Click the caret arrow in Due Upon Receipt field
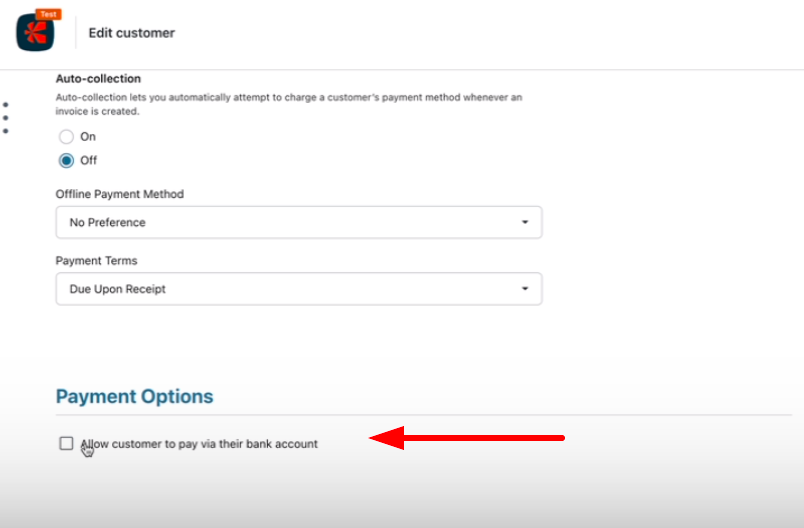 (x=525, y=289)
